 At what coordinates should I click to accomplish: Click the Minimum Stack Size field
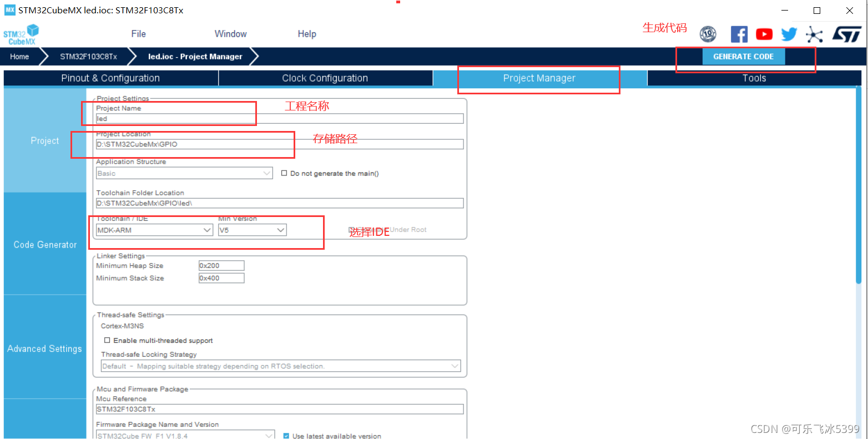pyautogui.click(x=221, y=278)
